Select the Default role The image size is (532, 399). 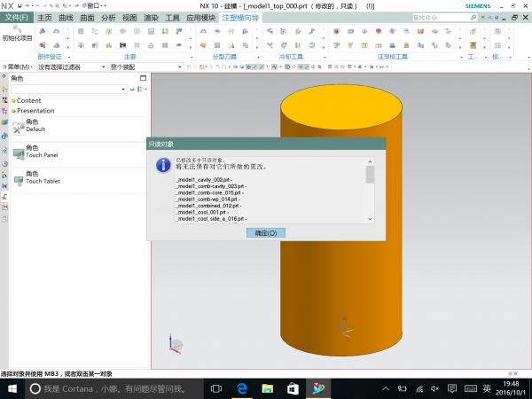pos(79,129)
